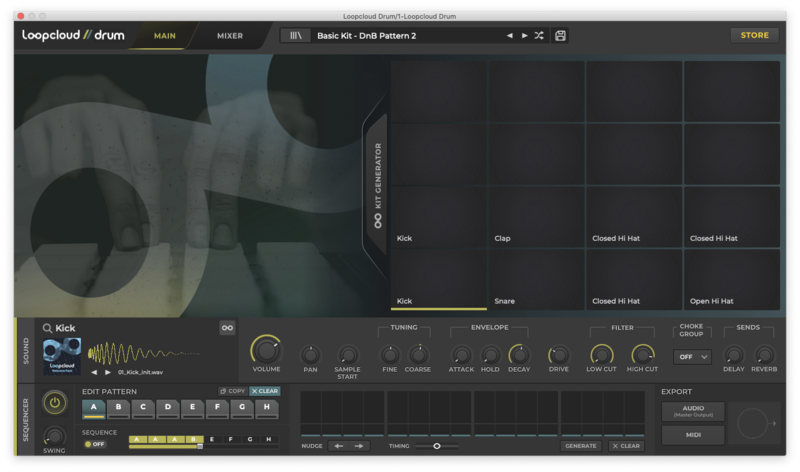Select the Main tab
Image resolution: width=800 pixels, height=472 pixels.
click(x=165, y=35)
